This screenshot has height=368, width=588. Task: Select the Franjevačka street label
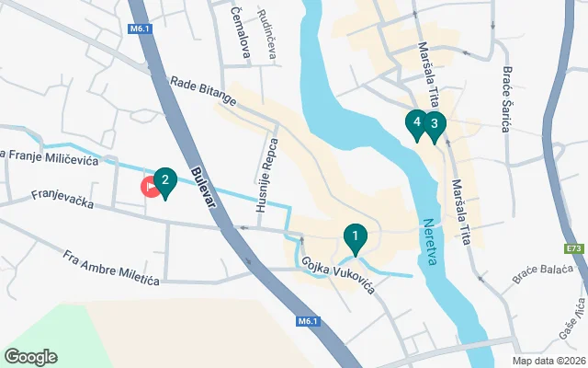62,199
